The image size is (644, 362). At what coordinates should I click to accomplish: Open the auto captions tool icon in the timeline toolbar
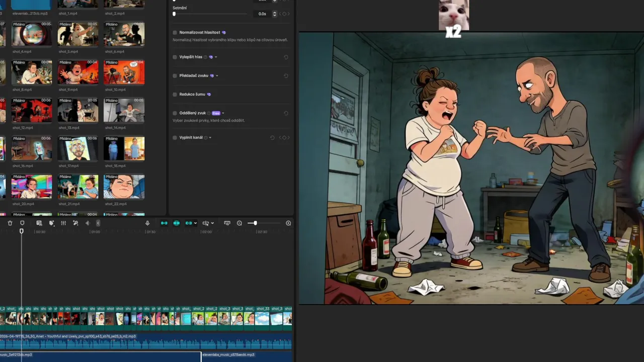click(x=39, y=223)
